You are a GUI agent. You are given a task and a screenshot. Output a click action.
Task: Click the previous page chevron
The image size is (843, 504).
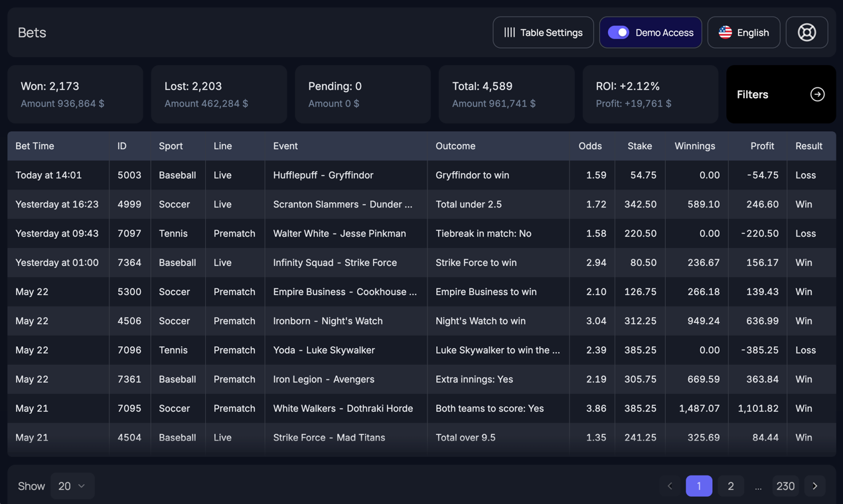pos(670,485)
